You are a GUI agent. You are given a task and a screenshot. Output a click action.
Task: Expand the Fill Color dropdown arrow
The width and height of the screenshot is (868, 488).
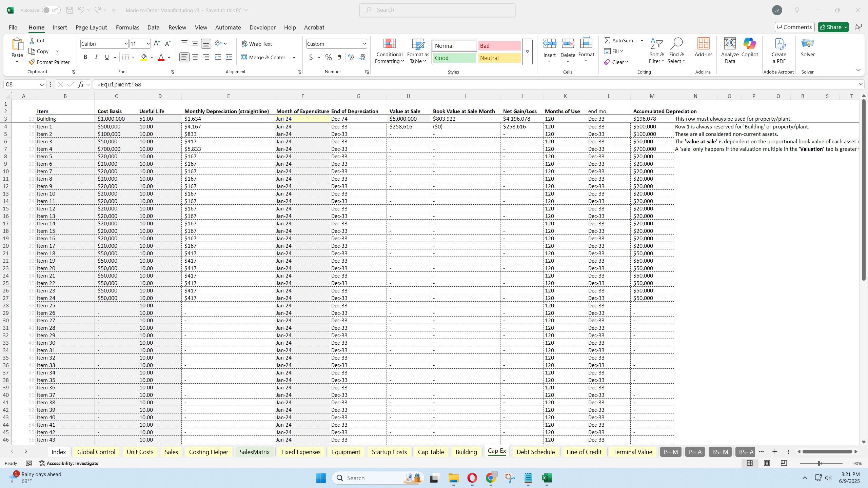point(151,57)
